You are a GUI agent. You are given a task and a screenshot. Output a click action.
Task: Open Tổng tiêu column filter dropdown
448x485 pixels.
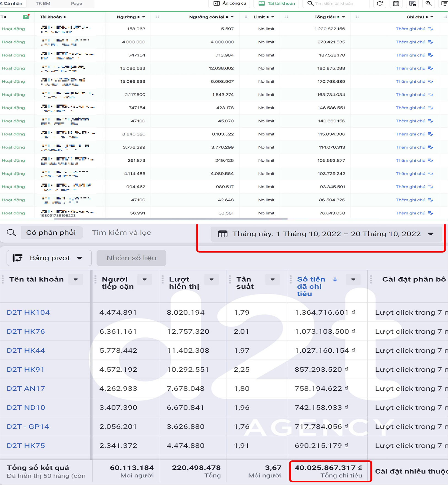[x=344, y=17]
